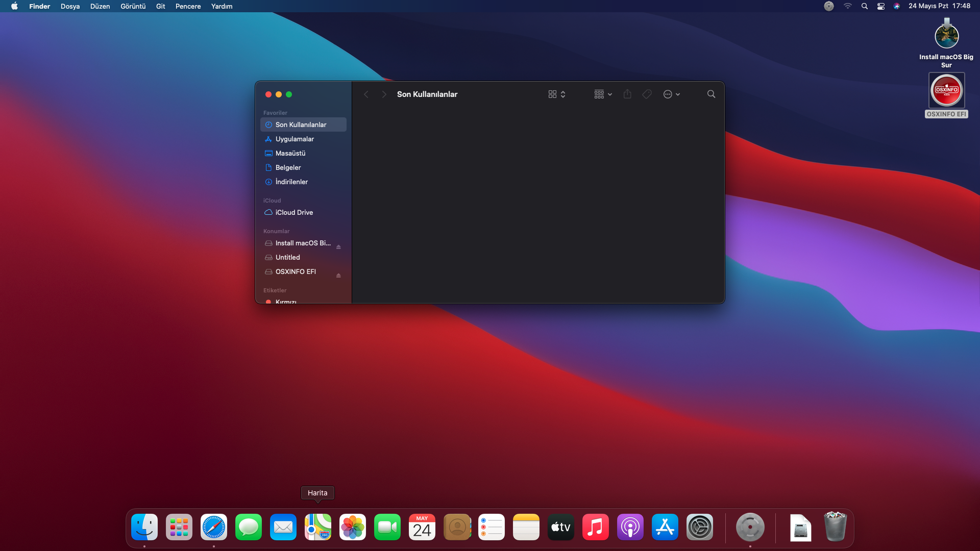Open Calendar showing May 24
This screenshot has width=980, height=551.
click(422, 527)
